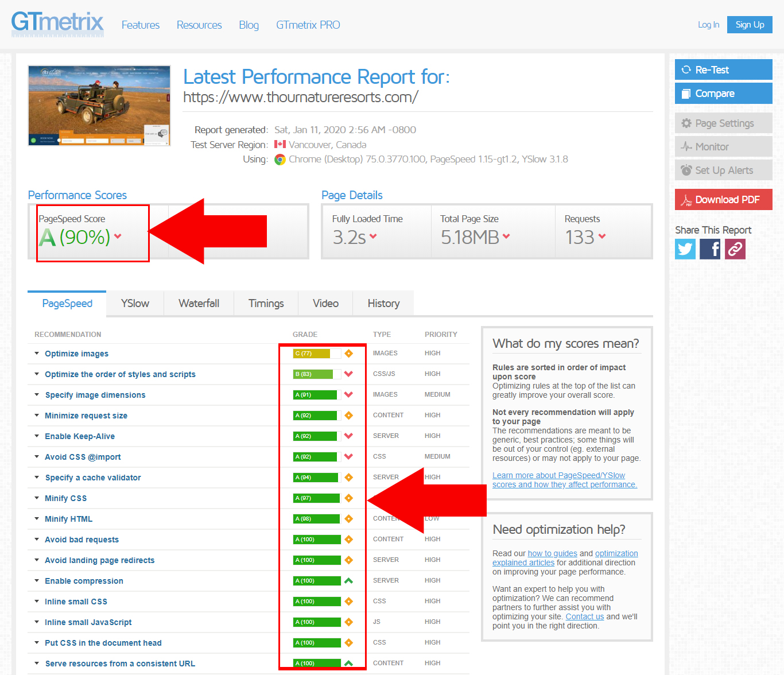Open the Minimize request size recommendation
The width and height of the screenshot is (784, 675).
pyautogui.click(x=86, y=416)
